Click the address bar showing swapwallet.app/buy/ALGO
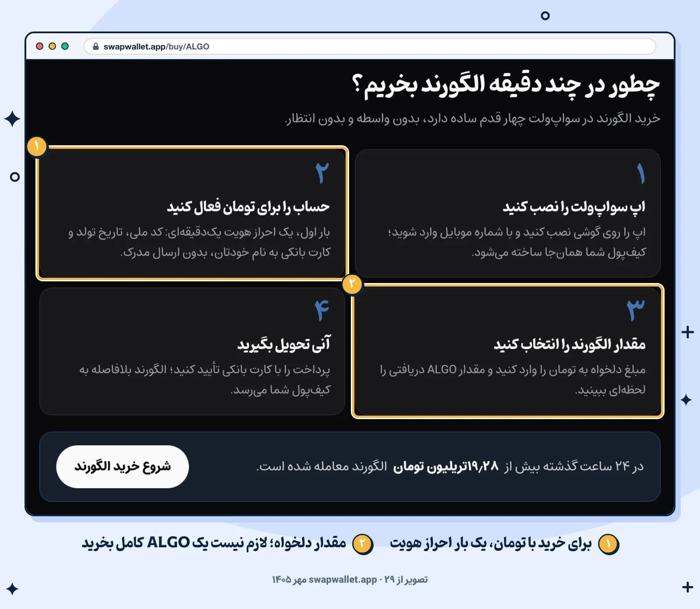This screenshot has height=609, width=700. pyautogui.click(x=370, y=46)
